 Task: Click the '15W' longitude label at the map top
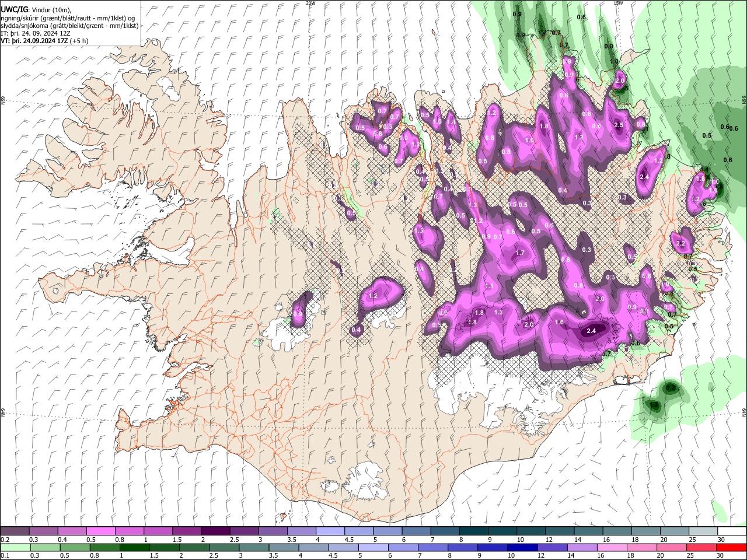tap(618, 3)
